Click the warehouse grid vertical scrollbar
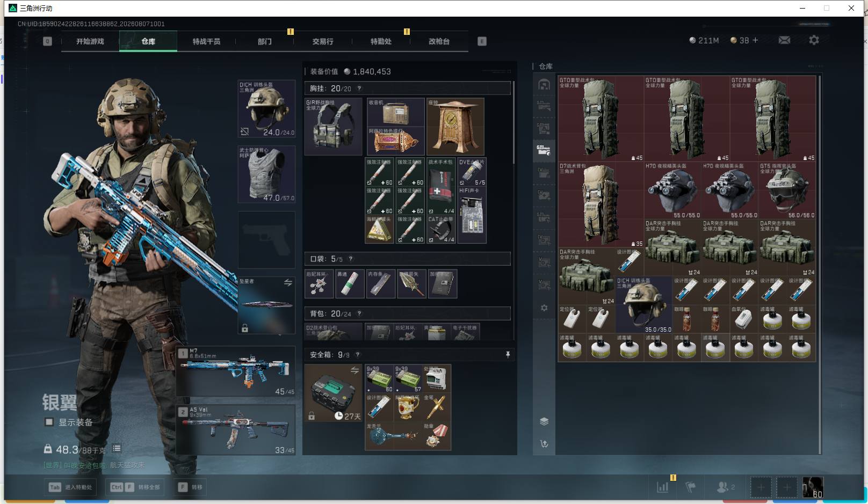The width and height of the screenshot is (868, 504). pyautogui.click(x=820, y=265)
